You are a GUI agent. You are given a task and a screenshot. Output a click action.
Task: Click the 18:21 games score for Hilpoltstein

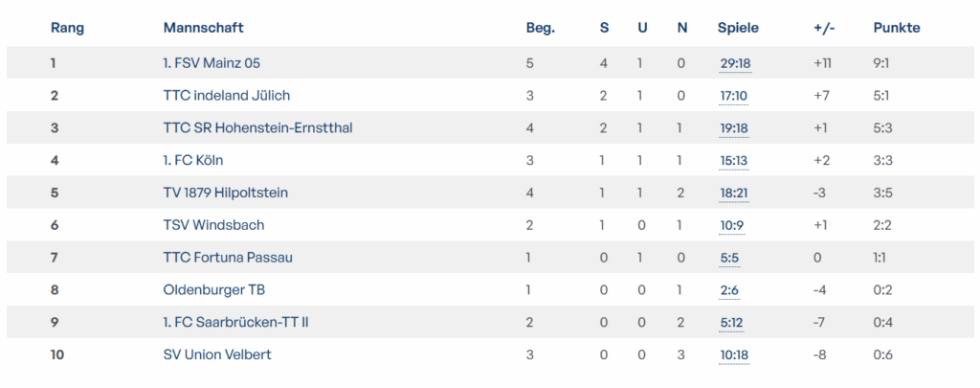pyautogui.click(x=734, y=194)
